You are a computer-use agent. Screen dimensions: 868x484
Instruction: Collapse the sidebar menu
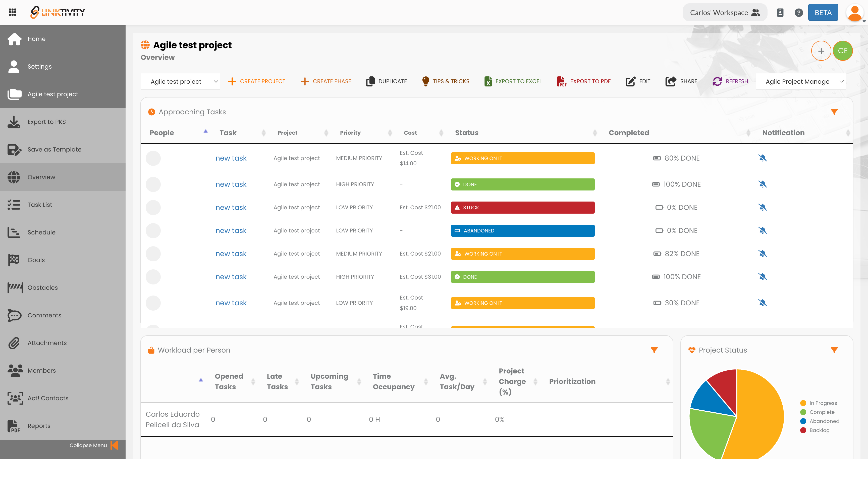(94, 445)
